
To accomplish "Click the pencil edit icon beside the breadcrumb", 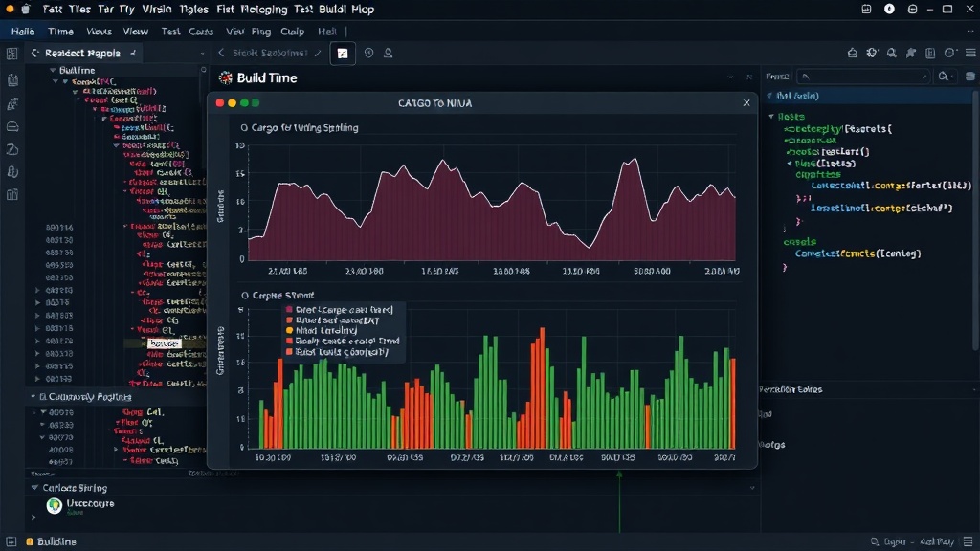I will pyautogui.click(x=318, y=54).
